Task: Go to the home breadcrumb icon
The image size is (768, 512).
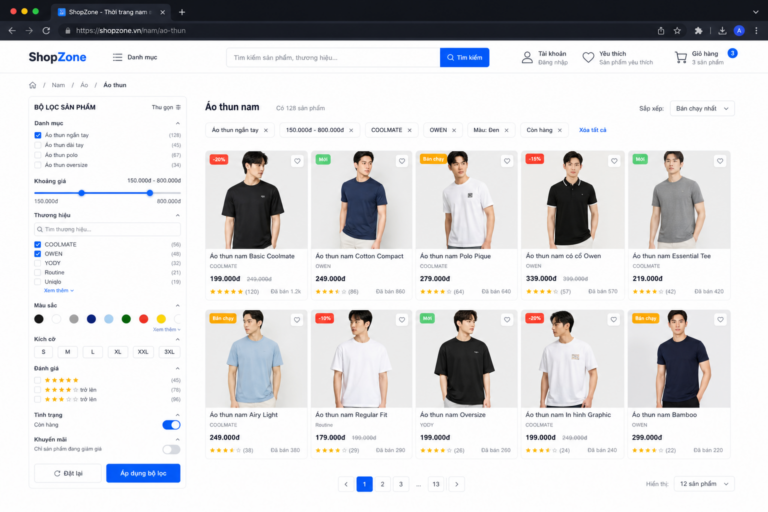Action: click(33, 85)
